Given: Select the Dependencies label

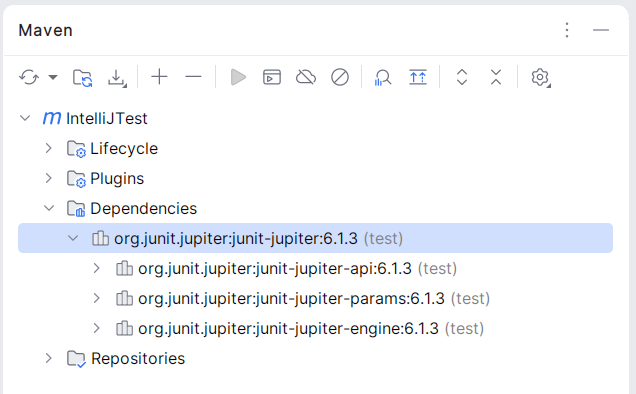Looking at the screenshot, I should pyautogui.click(x=143, y=209).
